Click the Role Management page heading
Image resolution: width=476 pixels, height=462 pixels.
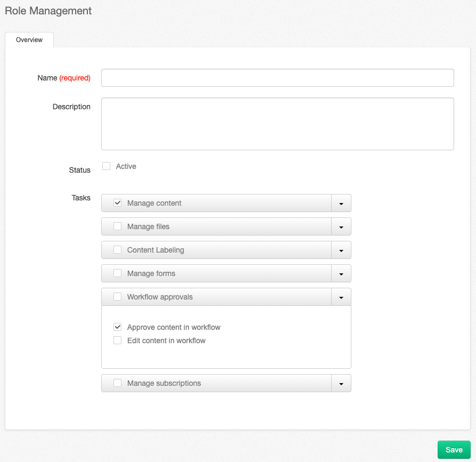(48, 11)
